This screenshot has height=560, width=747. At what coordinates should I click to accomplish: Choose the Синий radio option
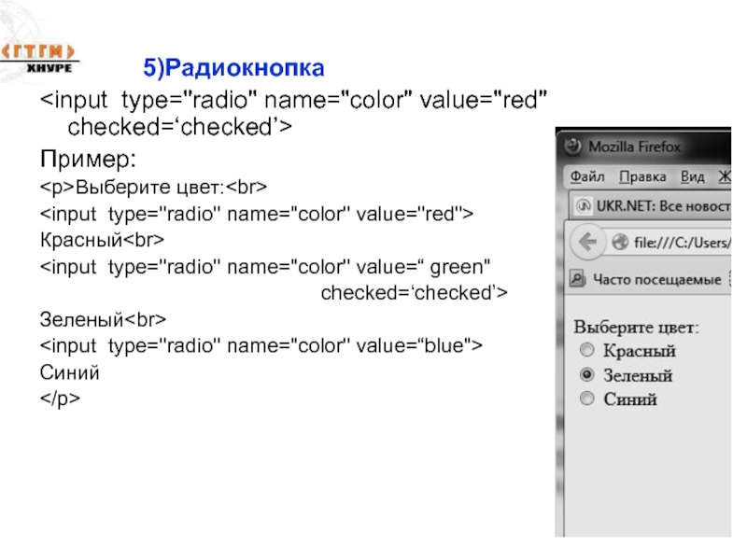click(586, 399)
